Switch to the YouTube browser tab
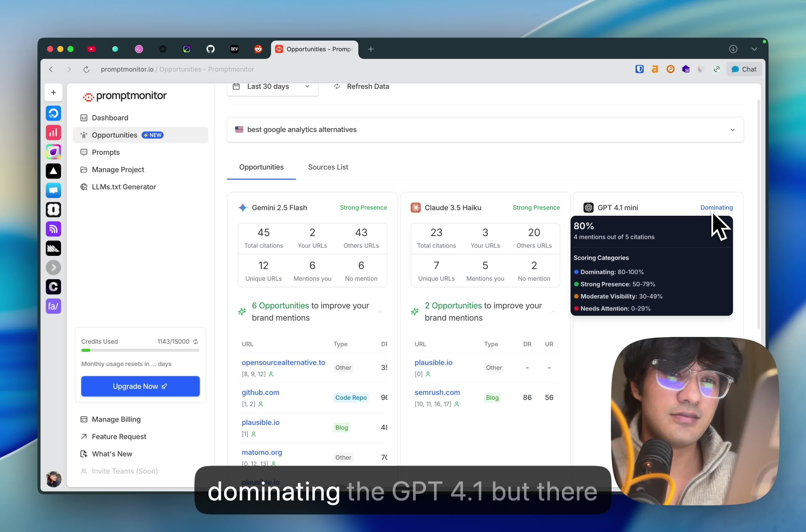The image size is (806, 532). point(91,49)
